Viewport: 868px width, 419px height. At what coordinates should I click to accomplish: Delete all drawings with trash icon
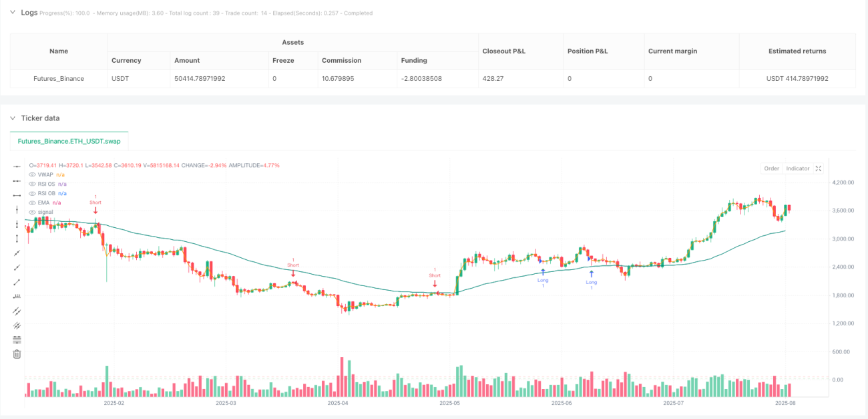tap(17, 354)
